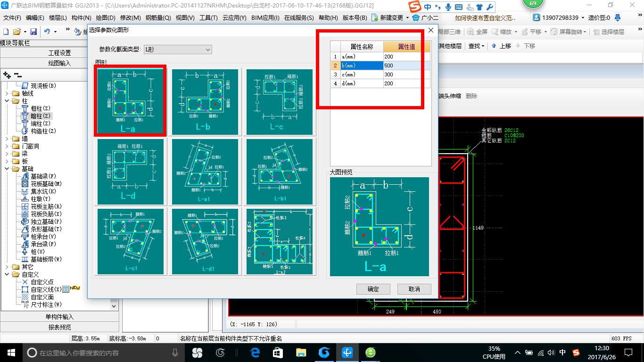
Task: Open the 构件(N) menu
Action: (82, 18)
